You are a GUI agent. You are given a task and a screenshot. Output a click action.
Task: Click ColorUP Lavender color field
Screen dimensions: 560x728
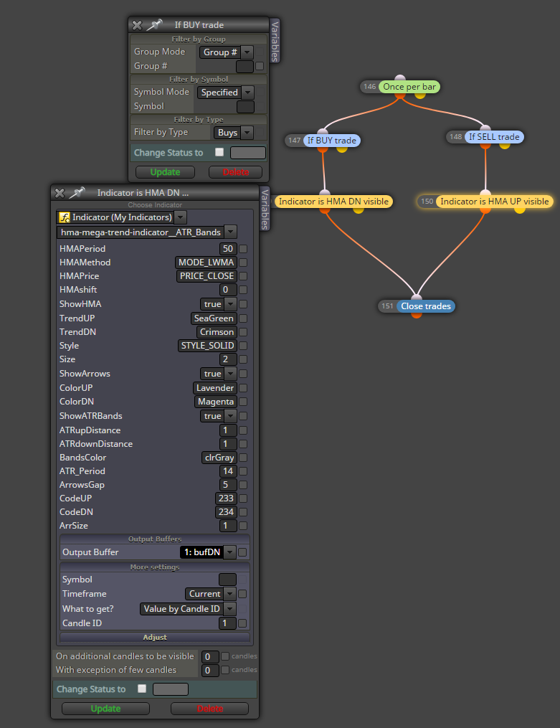click(x=215, y=388)
